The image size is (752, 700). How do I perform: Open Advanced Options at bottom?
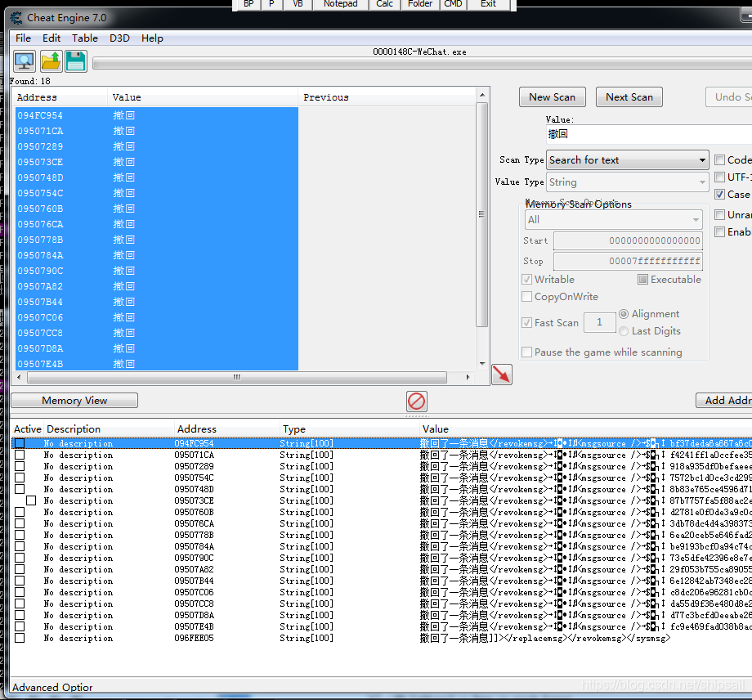[52, 687]
